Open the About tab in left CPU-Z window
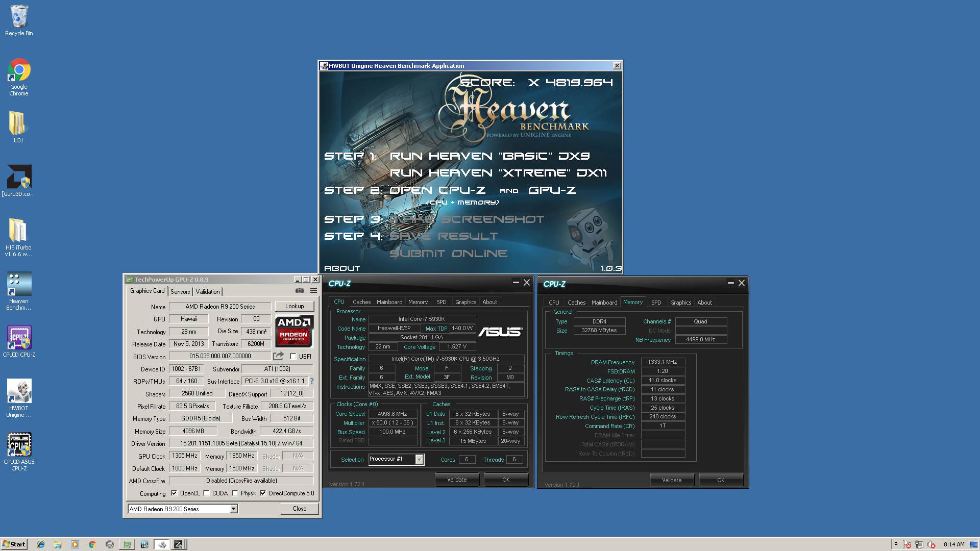 [x=490, y=302]
